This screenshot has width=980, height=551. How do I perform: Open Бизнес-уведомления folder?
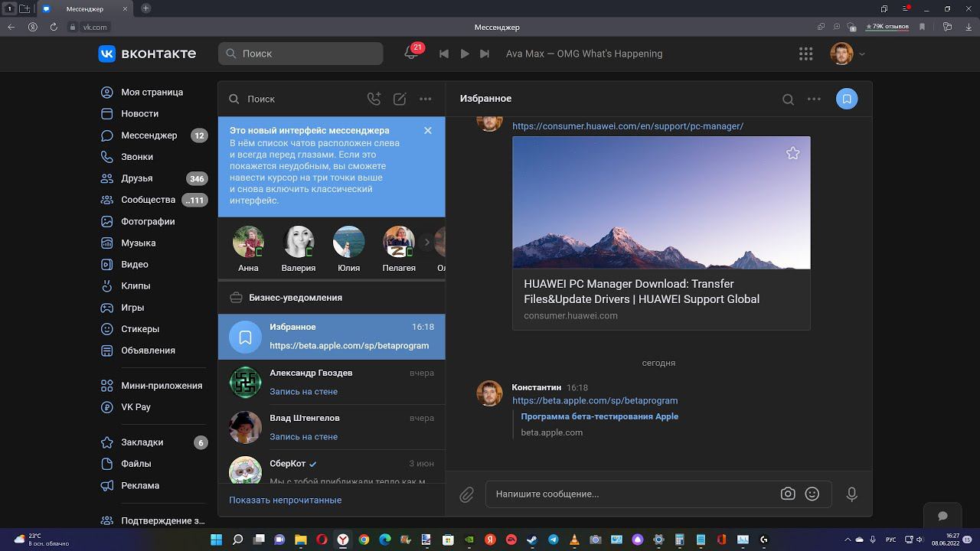coord(332,298)
